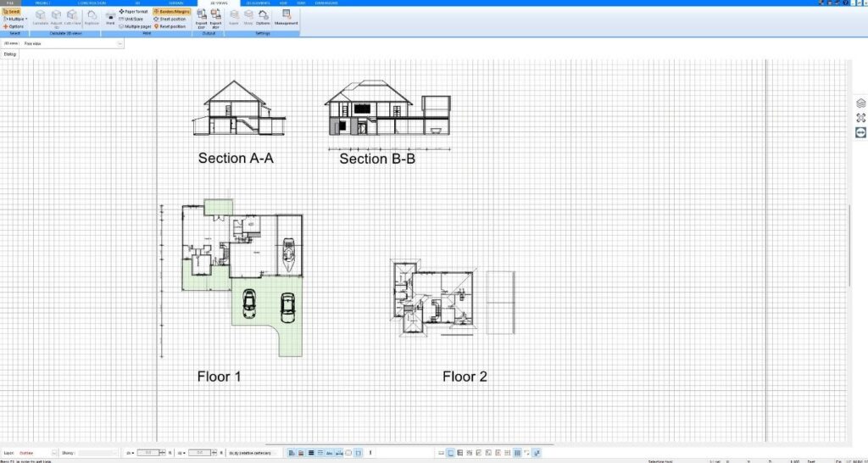Click the Sheet position button
The image size is (868, 463).
(169, 19)
